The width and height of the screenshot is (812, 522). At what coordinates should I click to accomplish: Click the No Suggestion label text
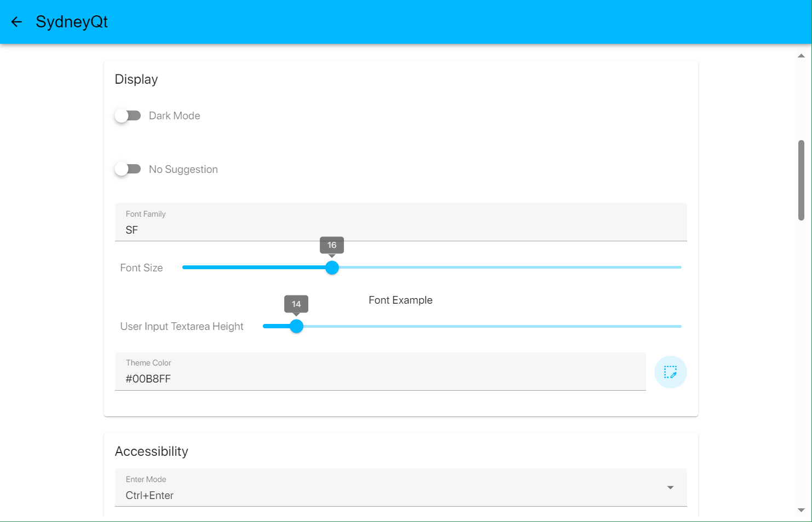(183, 170)
